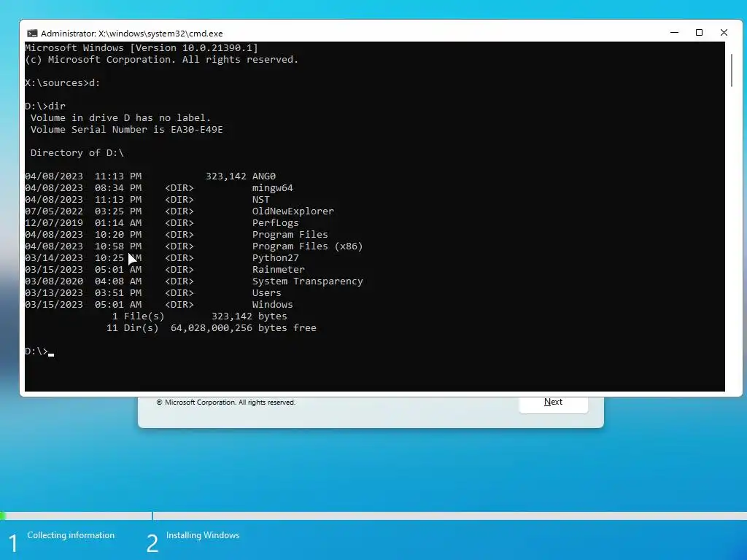Click 'Volume Serial Number is EA30-E49E' line
This screenshot has width=747, height=560.
tap(127, 130)
